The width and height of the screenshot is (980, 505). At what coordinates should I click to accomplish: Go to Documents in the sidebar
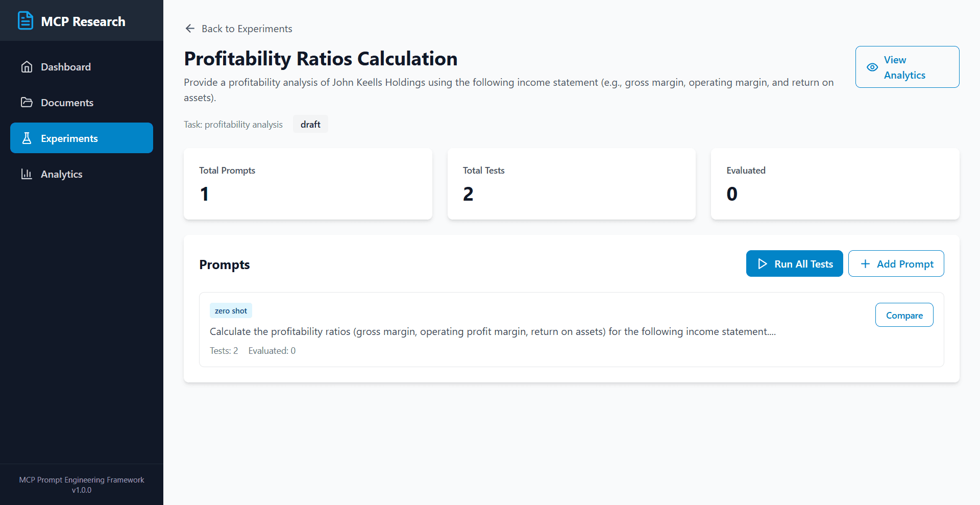point(67,103)
